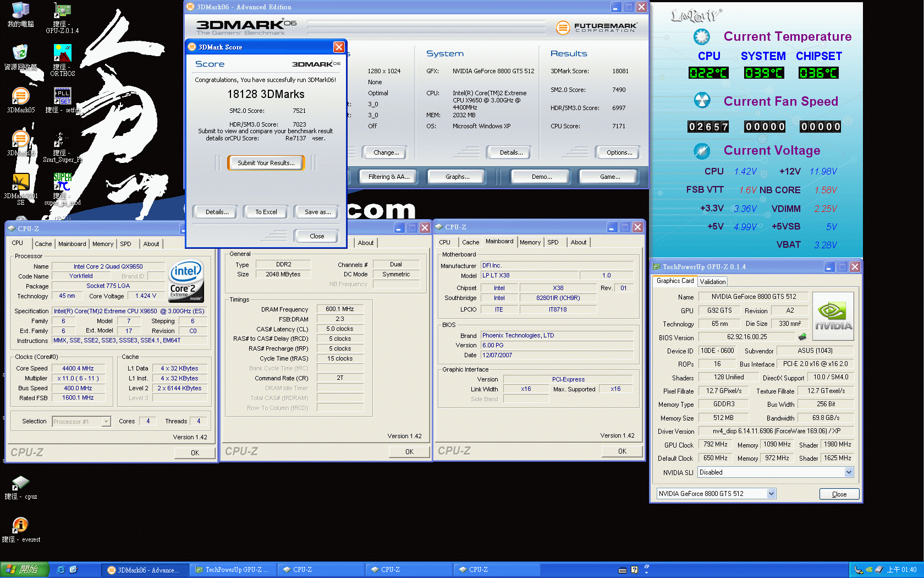Click the GPU-Z window title icon

tap(656, 266)
